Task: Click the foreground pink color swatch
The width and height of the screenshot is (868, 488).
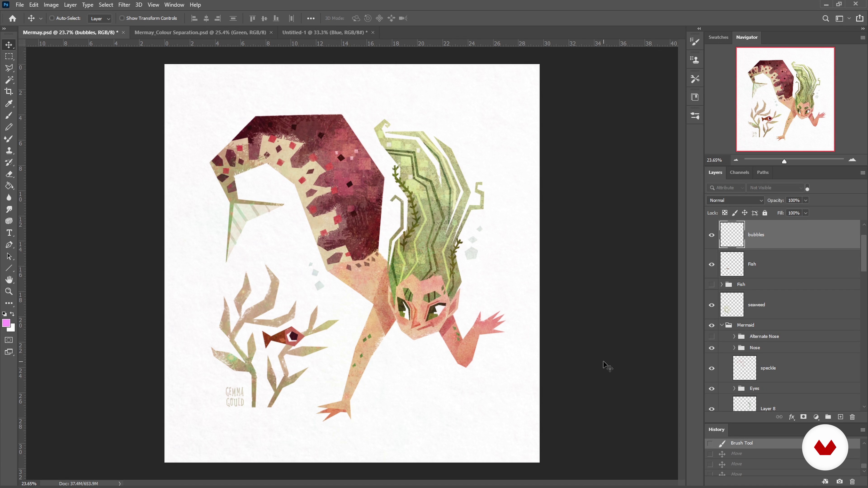Action: 6,323
